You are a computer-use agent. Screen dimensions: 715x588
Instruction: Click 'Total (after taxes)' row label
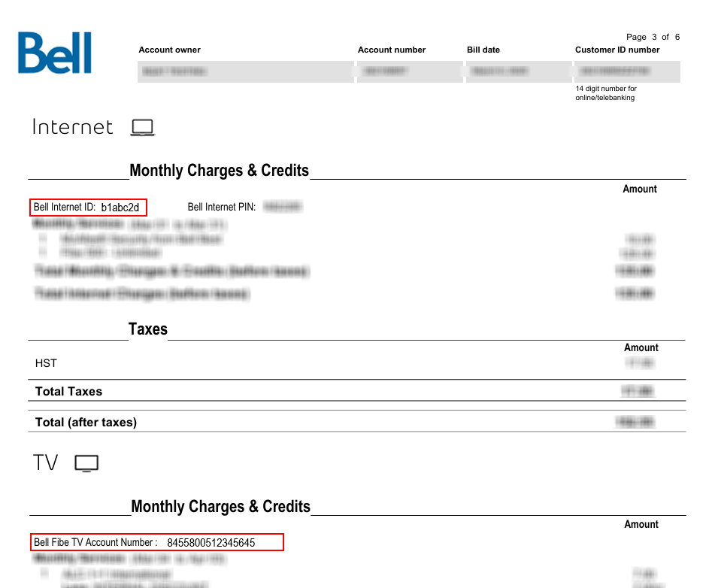click(86, 423)
